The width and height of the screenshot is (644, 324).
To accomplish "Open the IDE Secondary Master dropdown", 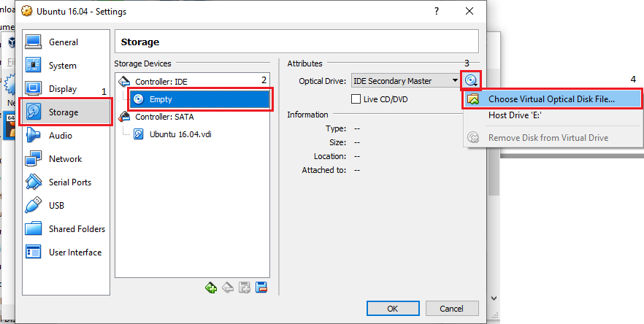I will (x=406, y=81).
